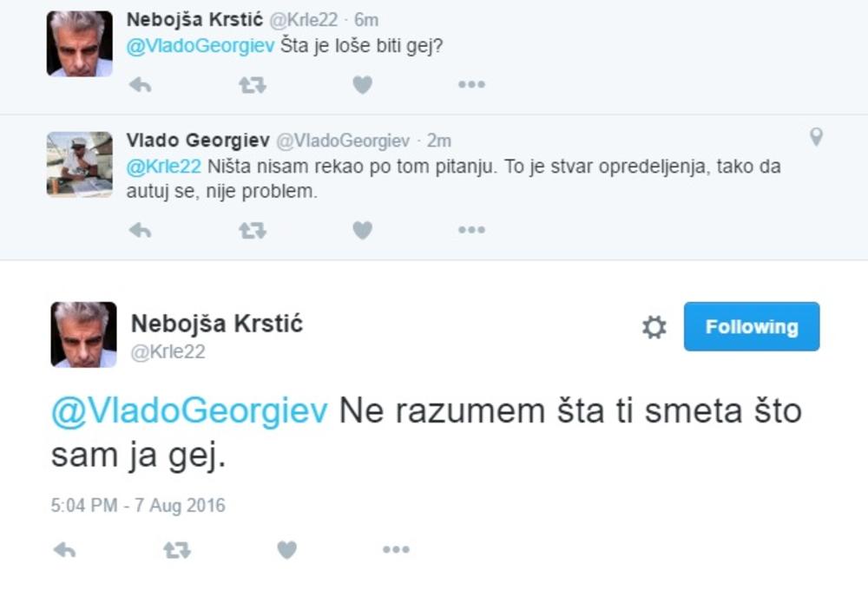Retweet the main expanded tweet

[177, 550]
